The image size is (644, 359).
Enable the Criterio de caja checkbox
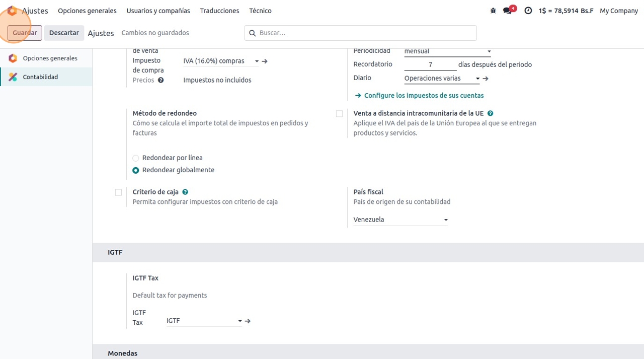click(118, 192)
